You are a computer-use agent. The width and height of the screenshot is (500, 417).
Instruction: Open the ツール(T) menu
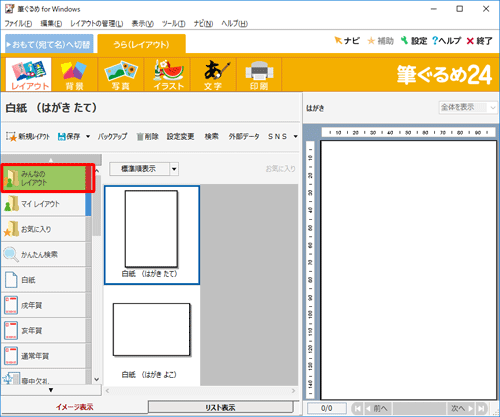tap(174, 24)
